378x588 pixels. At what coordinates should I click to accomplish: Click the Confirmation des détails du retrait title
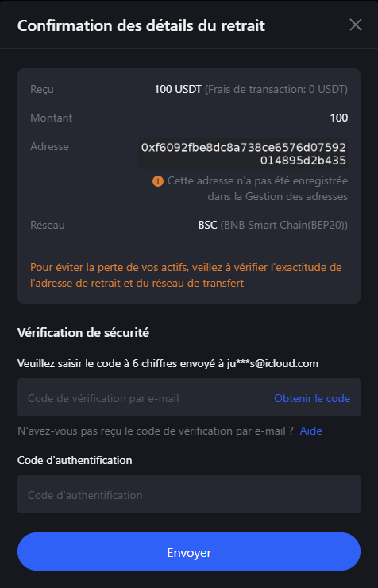pyautogui.click(x=141, y=26)
